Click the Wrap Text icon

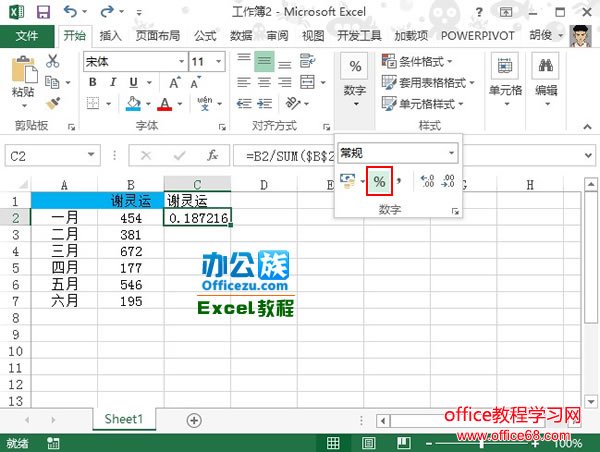pos(307,61)
